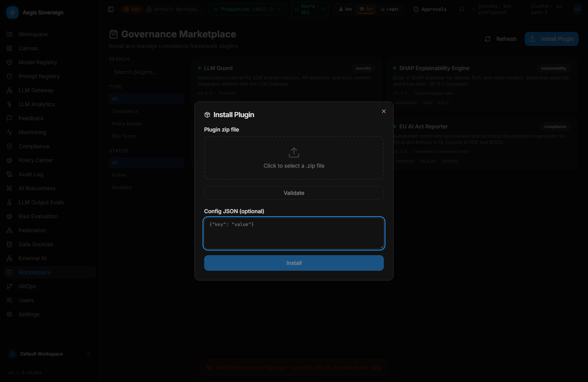
Task: Click the Audit Log icon
Action: (x=9, y=174)
